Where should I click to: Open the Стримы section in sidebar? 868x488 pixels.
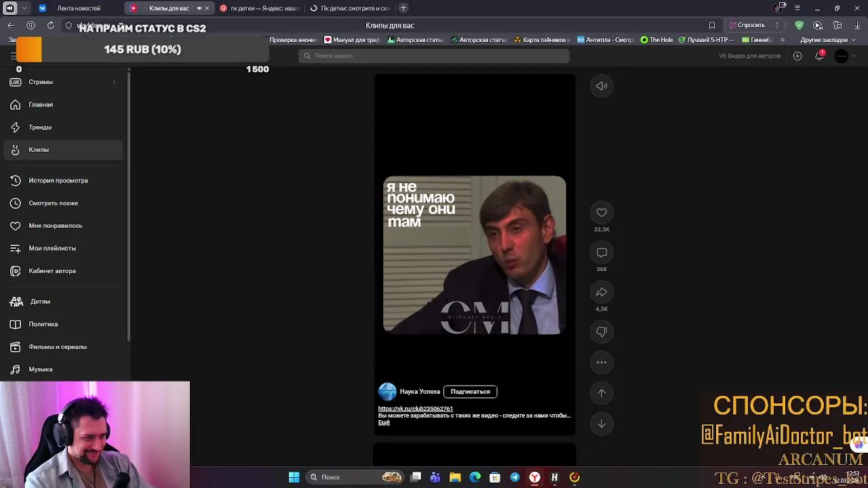pos(63,82)
